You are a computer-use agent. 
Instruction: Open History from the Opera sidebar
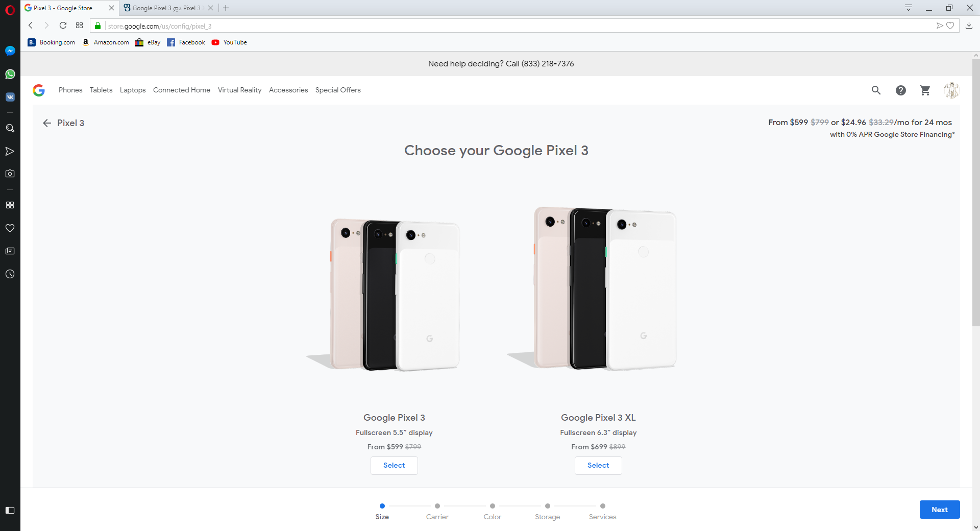pos(10,274)
